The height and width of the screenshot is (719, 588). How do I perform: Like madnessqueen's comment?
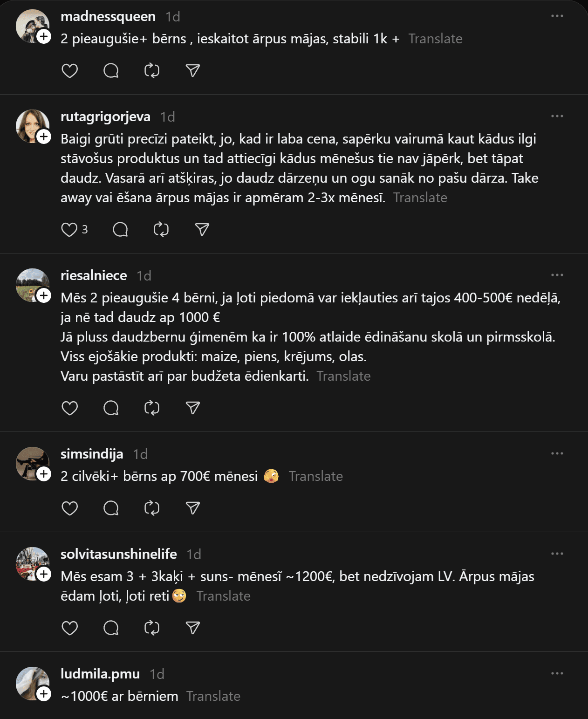70,71
